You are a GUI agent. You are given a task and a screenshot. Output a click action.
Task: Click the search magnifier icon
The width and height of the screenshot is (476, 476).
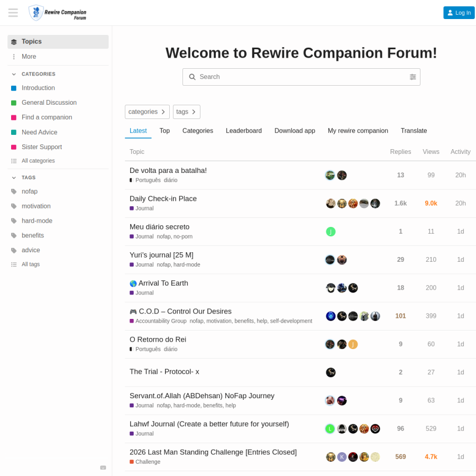click(x=192, y=77)
